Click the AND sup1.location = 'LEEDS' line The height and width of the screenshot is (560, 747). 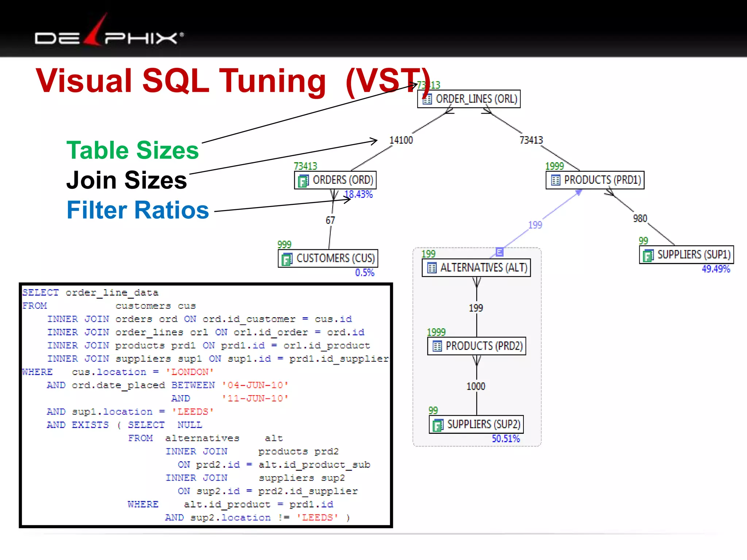coord(130,412)
